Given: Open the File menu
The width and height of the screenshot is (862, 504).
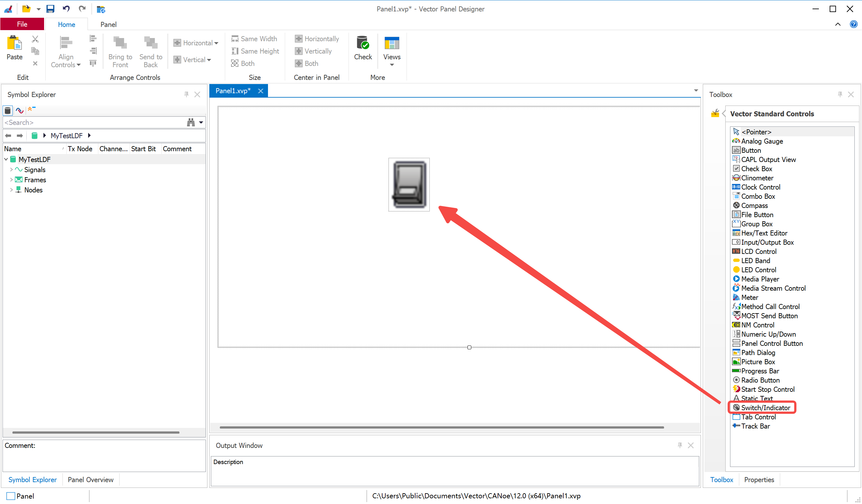Looking at the screenshot, I should pos(22,24).
